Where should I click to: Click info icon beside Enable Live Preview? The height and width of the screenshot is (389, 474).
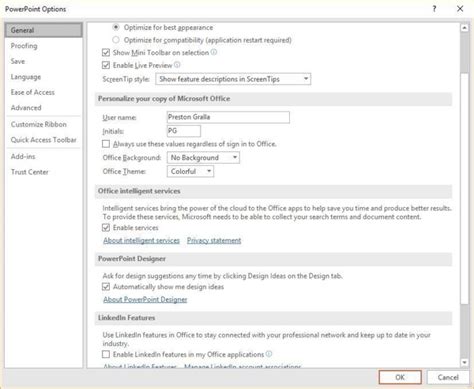(x=177, y=65)
